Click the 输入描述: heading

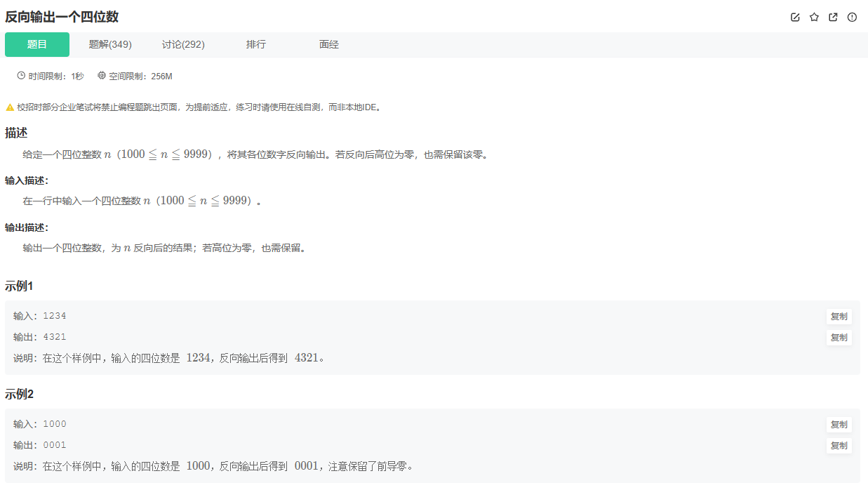[27, 180]
